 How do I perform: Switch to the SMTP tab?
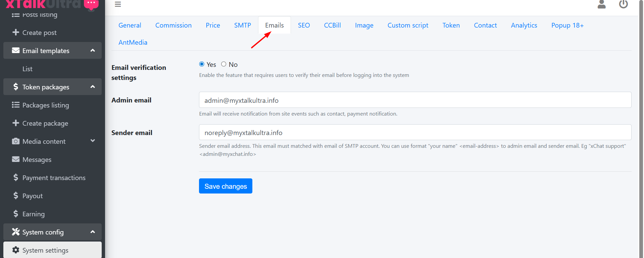click(242, 25)
